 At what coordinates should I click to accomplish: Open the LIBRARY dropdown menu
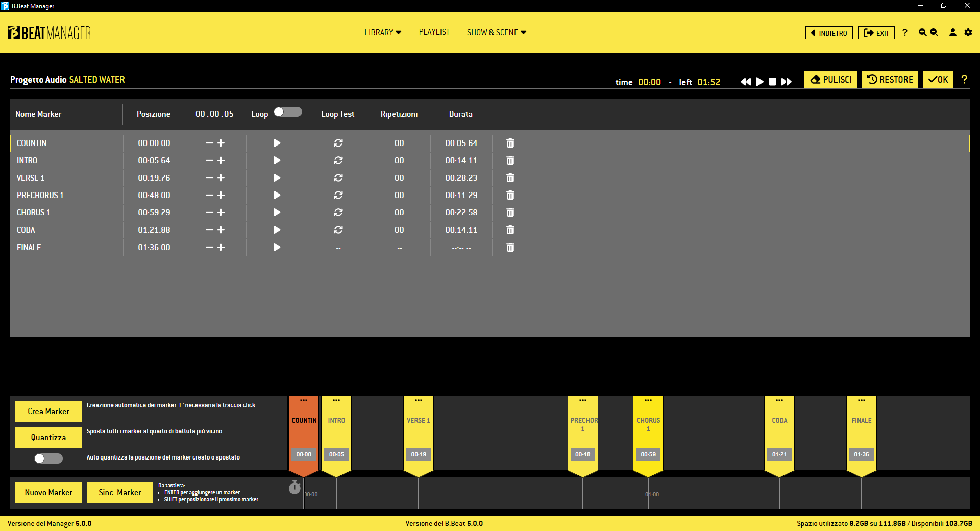(383, 33)
